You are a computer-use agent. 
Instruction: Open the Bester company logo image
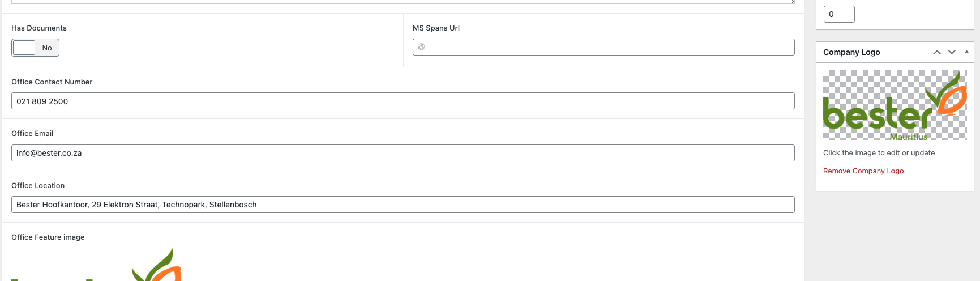895,105
